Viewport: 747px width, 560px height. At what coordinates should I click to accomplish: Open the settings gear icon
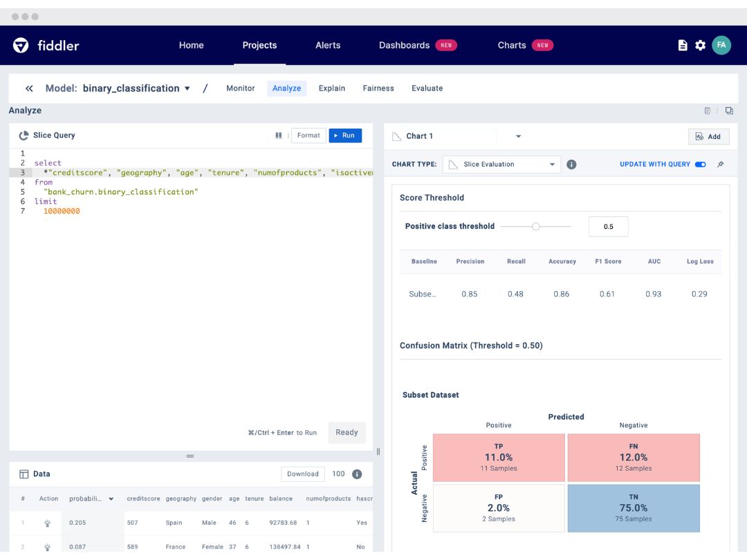(700, 45)
